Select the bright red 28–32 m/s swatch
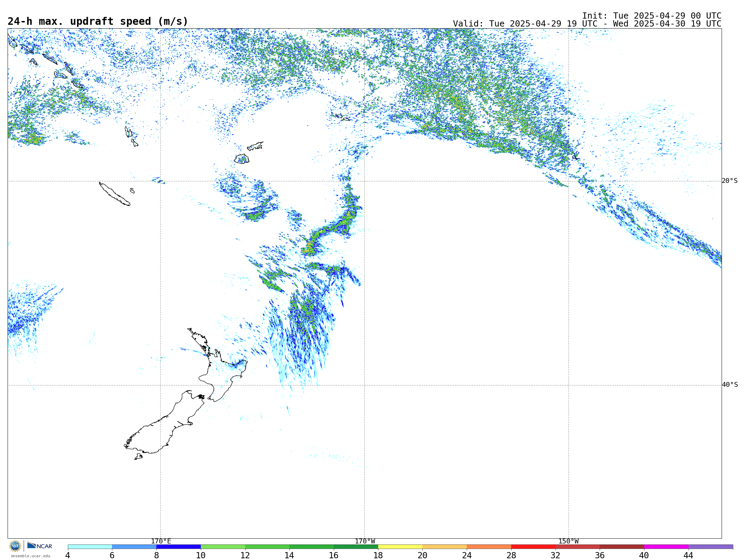The width and height of the screenshot is (744, 560). click(x=533, y=547)
